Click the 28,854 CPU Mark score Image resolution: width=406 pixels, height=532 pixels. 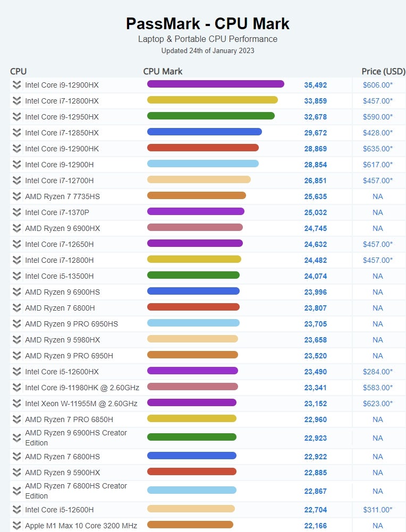coord(315,165)
